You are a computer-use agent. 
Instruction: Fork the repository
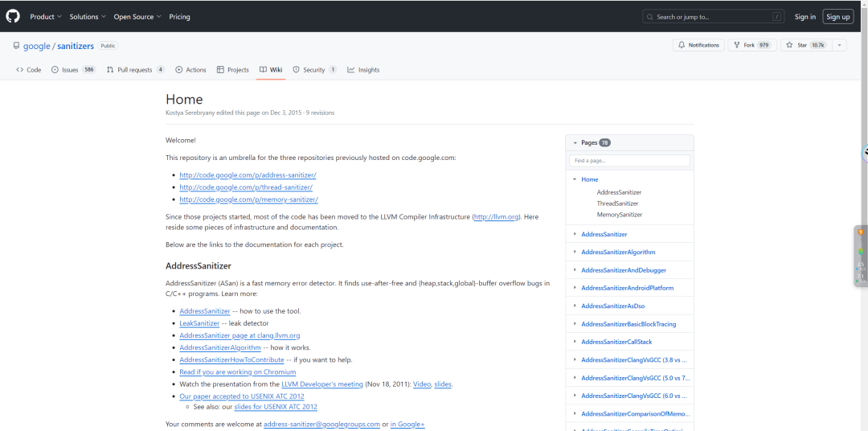752,45
